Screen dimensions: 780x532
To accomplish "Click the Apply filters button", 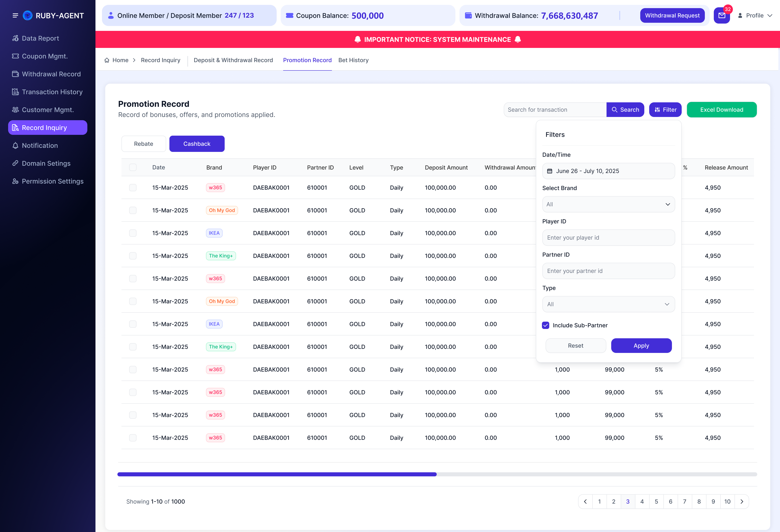I will 641,346.
